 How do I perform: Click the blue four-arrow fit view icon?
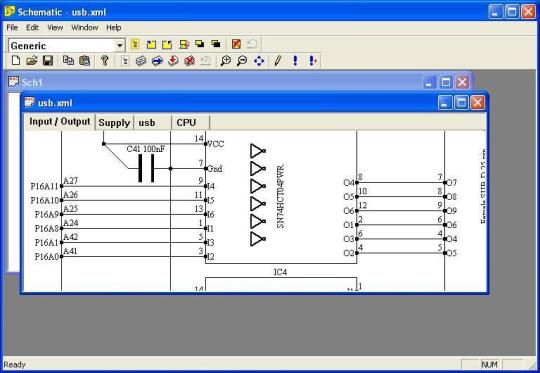pyautogui.click(x=259, y=61)
